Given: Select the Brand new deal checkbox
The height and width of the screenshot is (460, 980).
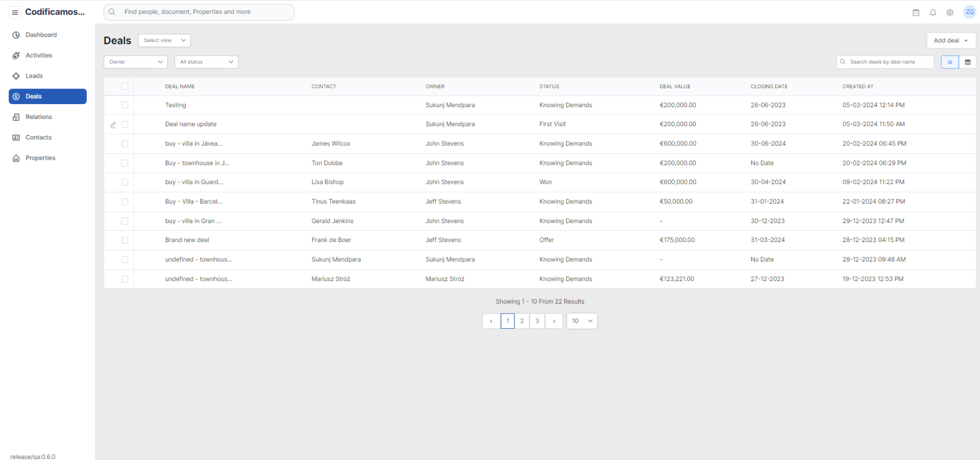Looking at the screenshot, I should click(x=125, y=240).
